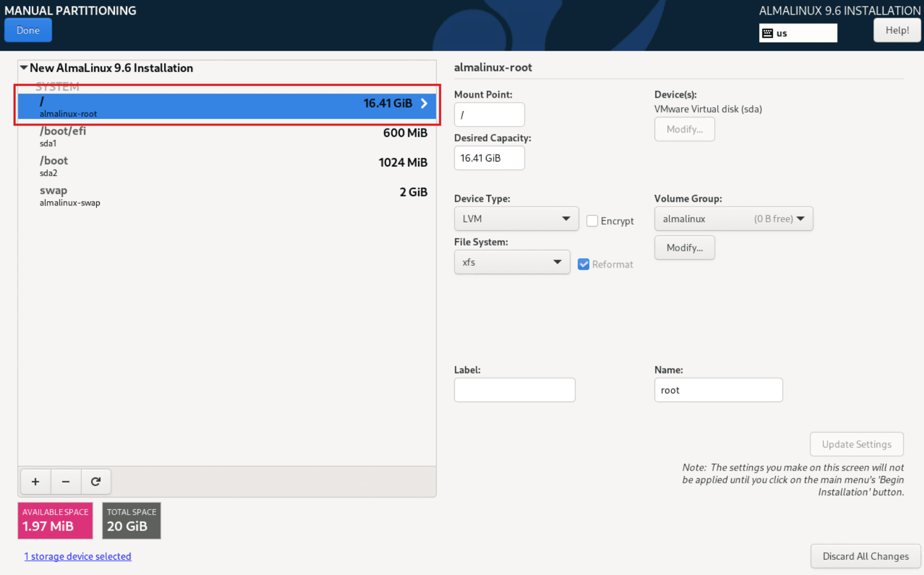
Task: Collapse New AlmaLinux 9.6 Installation tree
Action: click(24, 68)
